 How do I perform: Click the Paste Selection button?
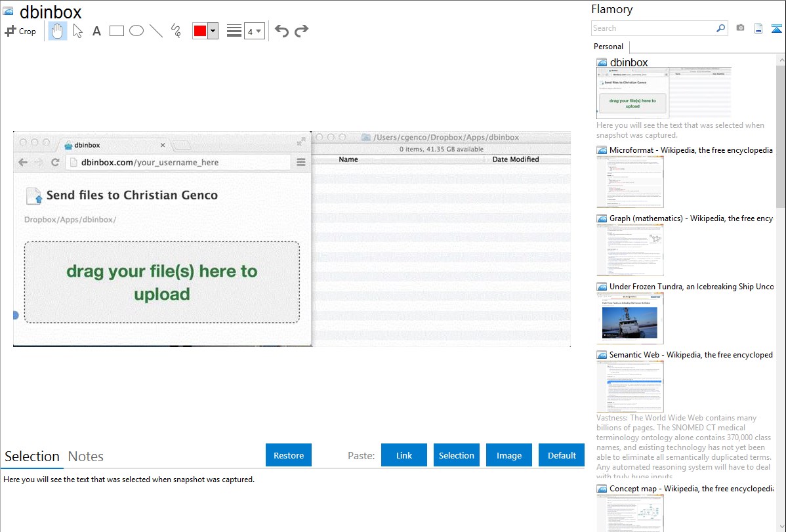tap(456, 455)
